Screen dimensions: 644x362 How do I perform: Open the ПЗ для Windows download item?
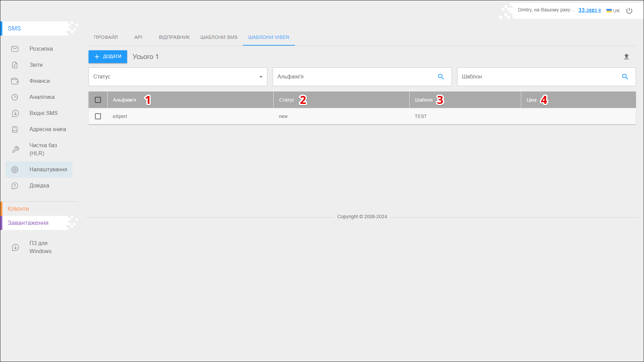(40, 247)
